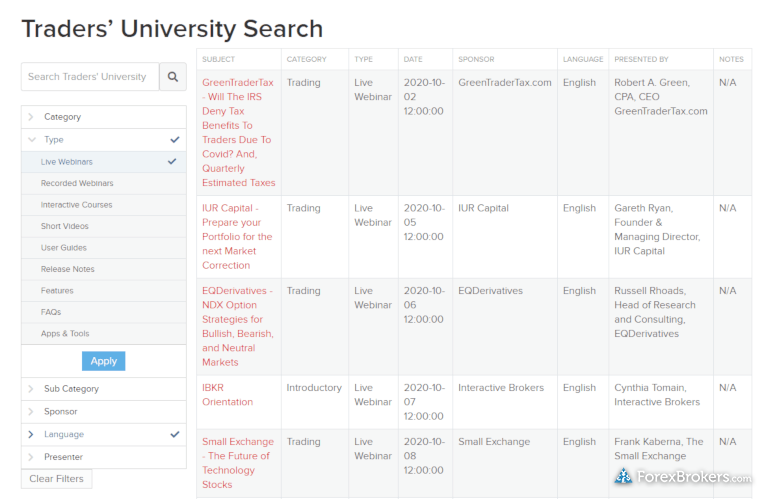Uncheck the Live Webinars filter checkmark
This screenshot has width=777, height=499.
click(x=172, y=162)
